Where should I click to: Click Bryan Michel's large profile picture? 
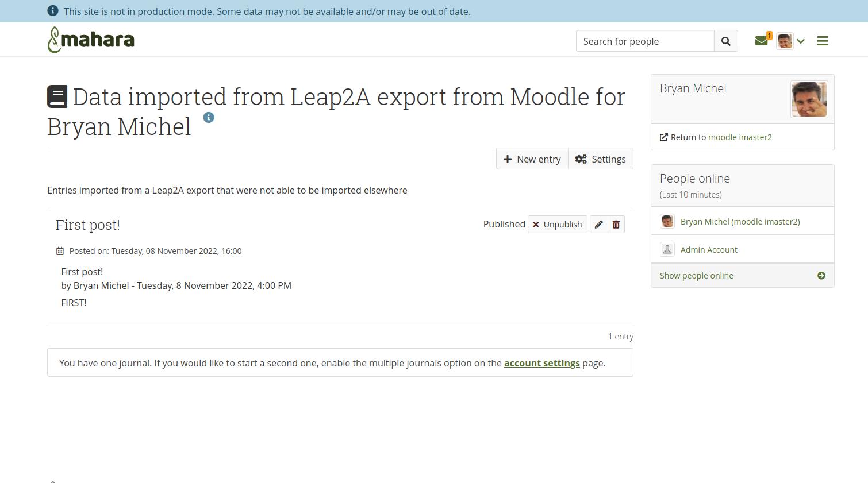(809, 99)
